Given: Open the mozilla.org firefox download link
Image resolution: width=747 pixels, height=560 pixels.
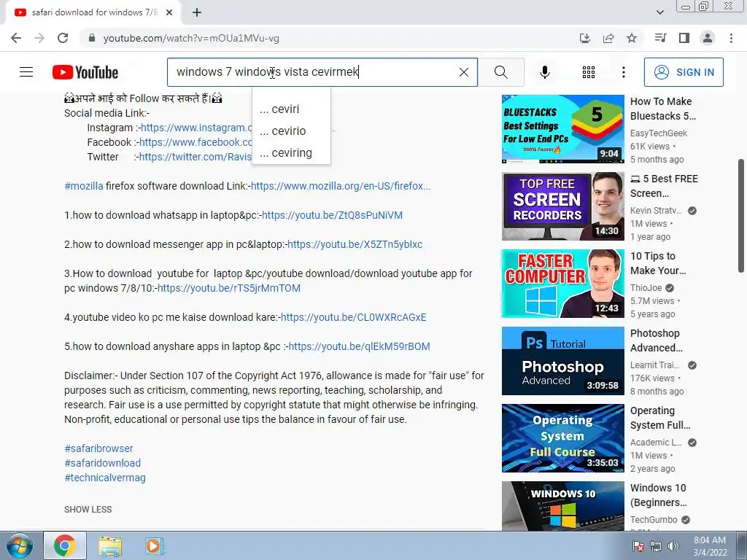Looking at the screenshot, I should click(341, 186).
